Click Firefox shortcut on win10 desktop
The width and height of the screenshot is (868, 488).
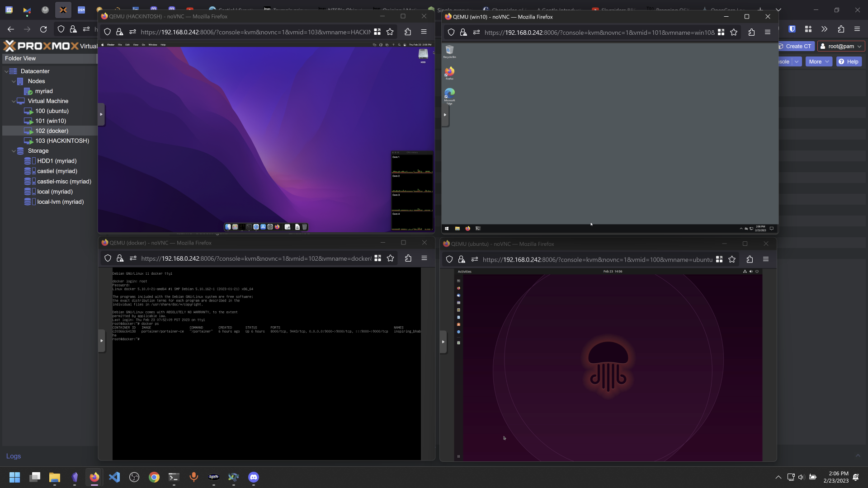click(x=449, y=72)
